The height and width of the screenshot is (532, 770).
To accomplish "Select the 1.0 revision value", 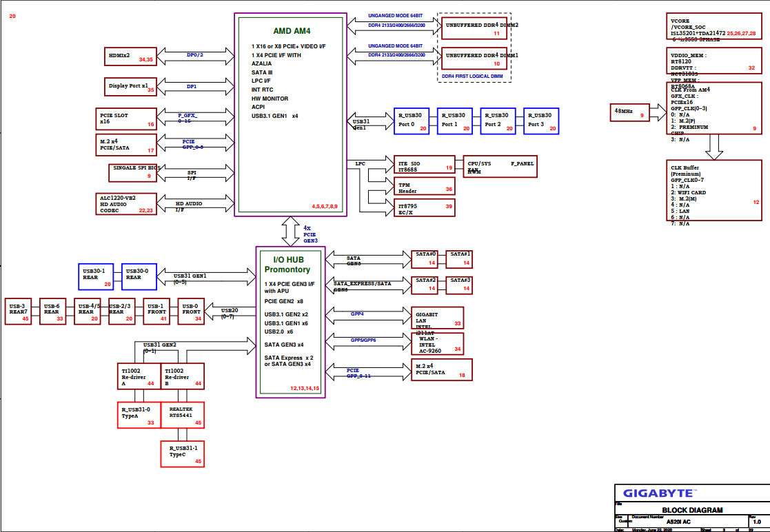I will tap(757, 522).
